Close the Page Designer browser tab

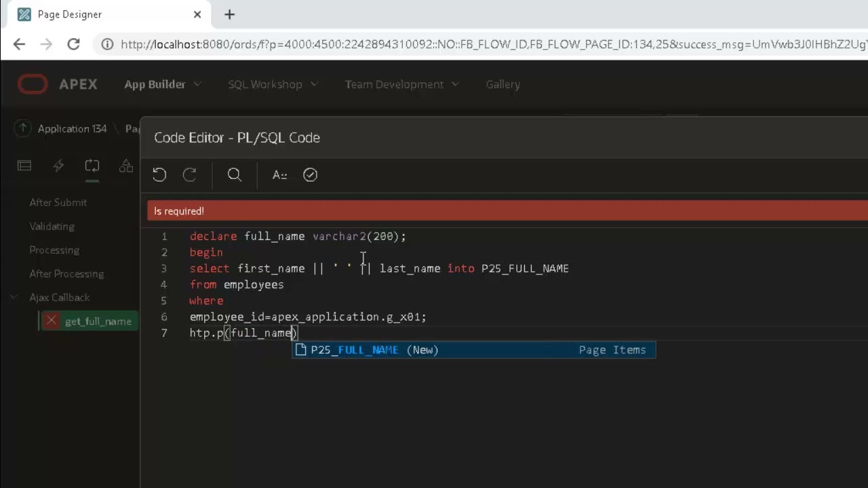pos(197,14)
